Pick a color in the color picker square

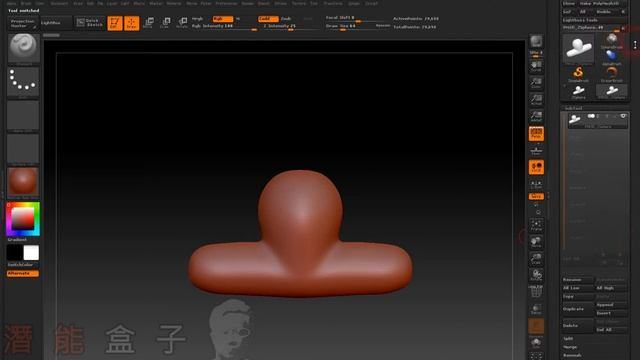click(x=23, y=219)
